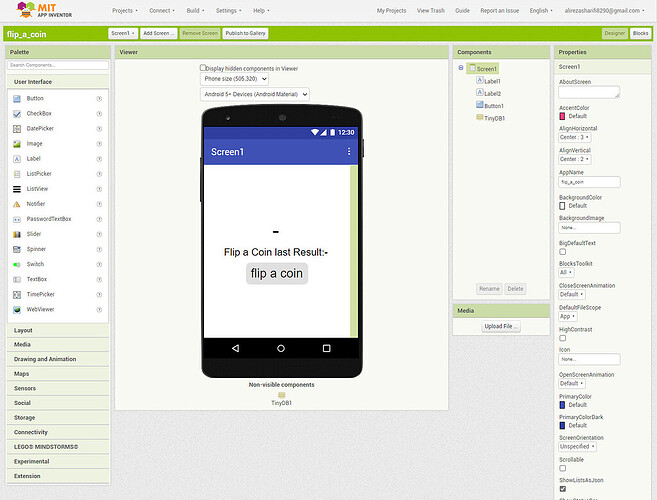Open the Android 5+ Devices theme dropdown
The width and height of the screenshot is (657, 500).
coord(255,94)
